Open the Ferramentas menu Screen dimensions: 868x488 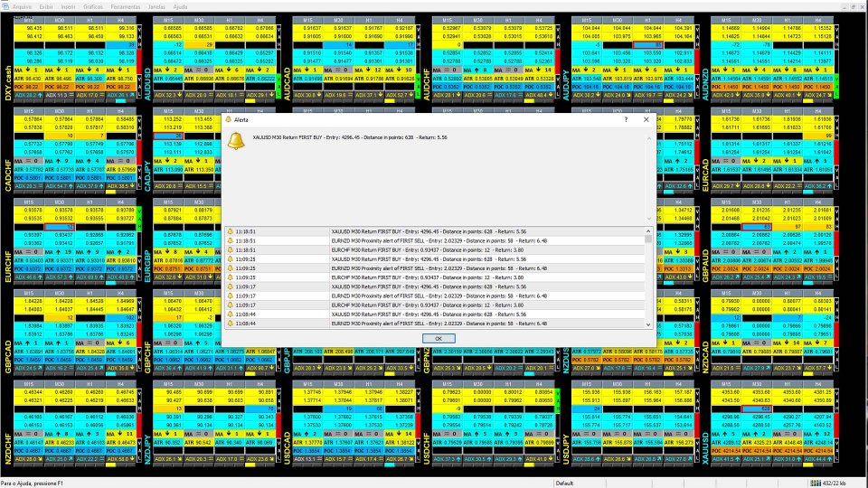tap(126, 6)
